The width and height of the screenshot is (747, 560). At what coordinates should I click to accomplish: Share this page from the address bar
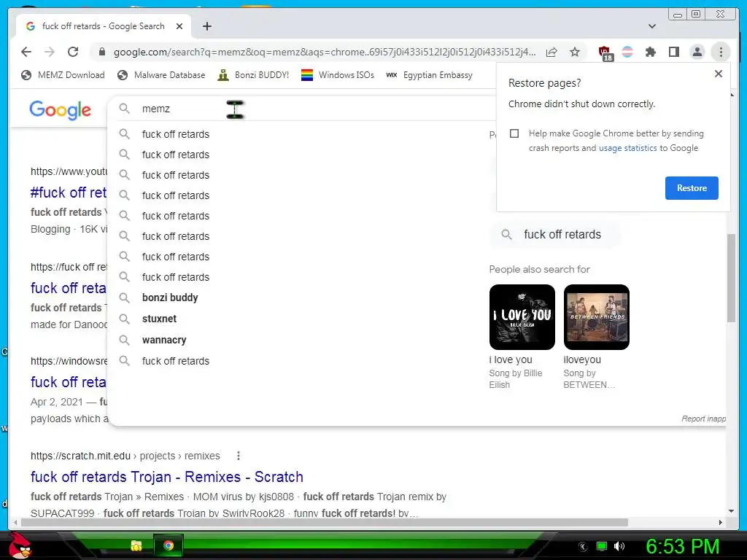[551, 52]
